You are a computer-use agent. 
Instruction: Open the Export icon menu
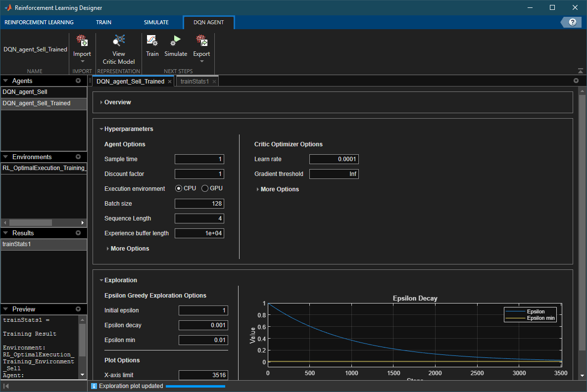click(201, 42)
